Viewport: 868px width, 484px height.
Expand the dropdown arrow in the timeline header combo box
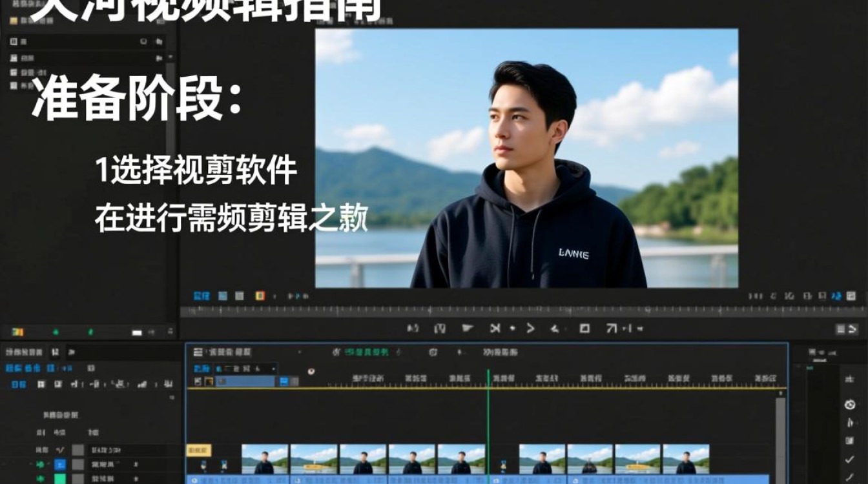point(273,368)
